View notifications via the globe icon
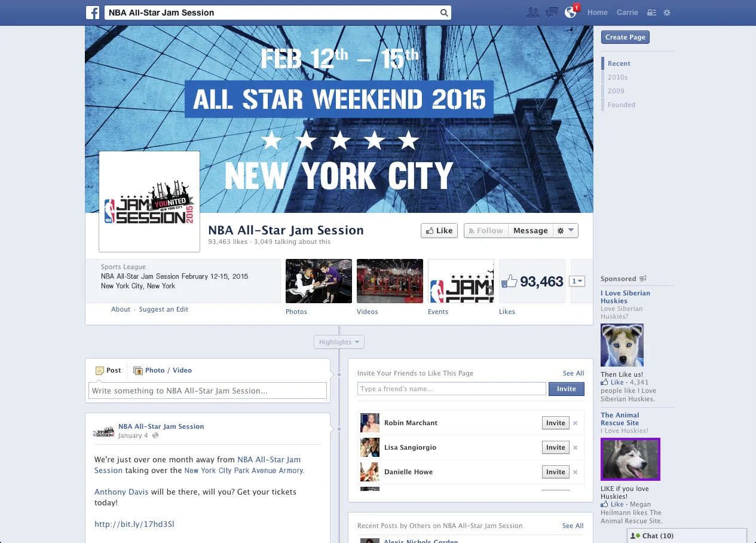 [569, 12]
